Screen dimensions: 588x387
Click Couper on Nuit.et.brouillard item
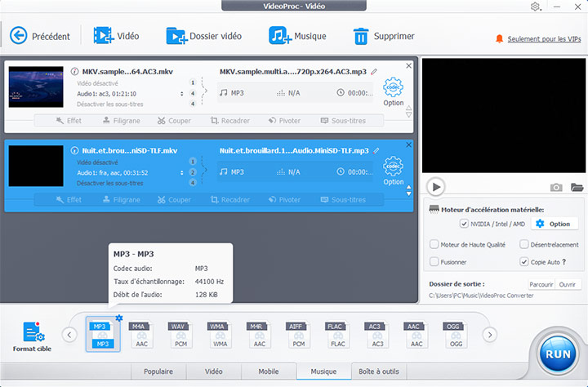pos(175,200)
